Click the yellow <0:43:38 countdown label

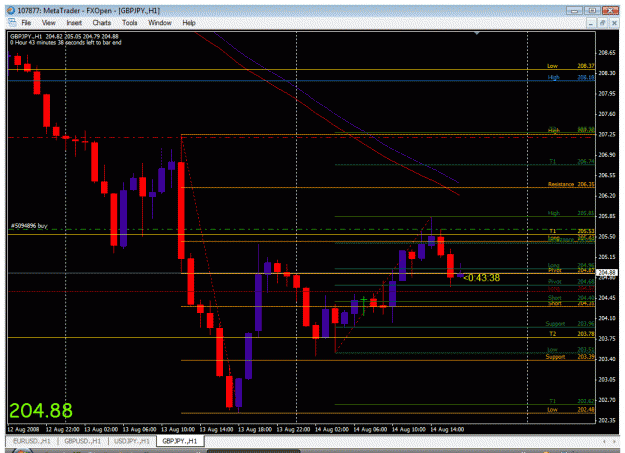482,278
